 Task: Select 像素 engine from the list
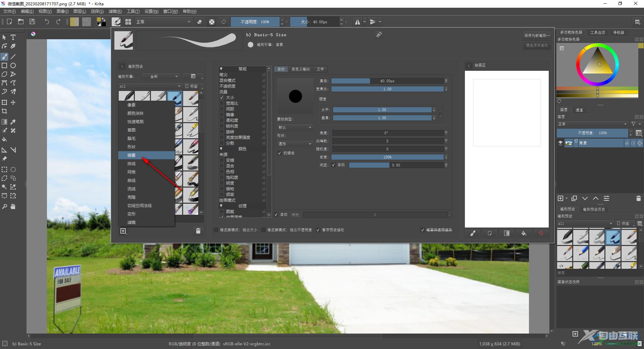(146, 105)
